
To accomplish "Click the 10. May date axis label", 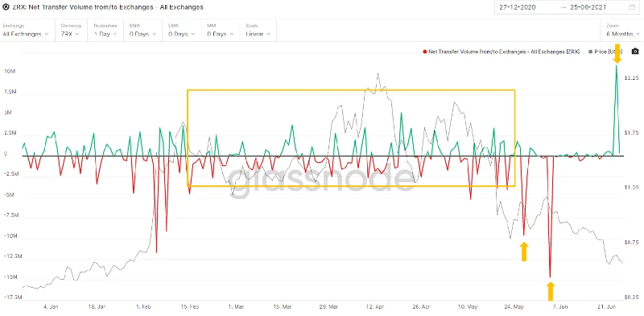I will pyautogui.click(x=468, y=306).
